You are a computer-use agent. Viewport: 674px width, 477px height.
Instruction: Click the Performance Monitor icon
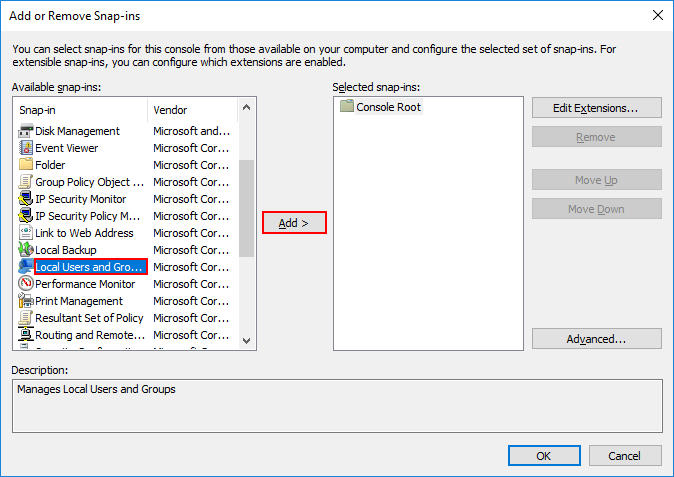pos(26,284)
